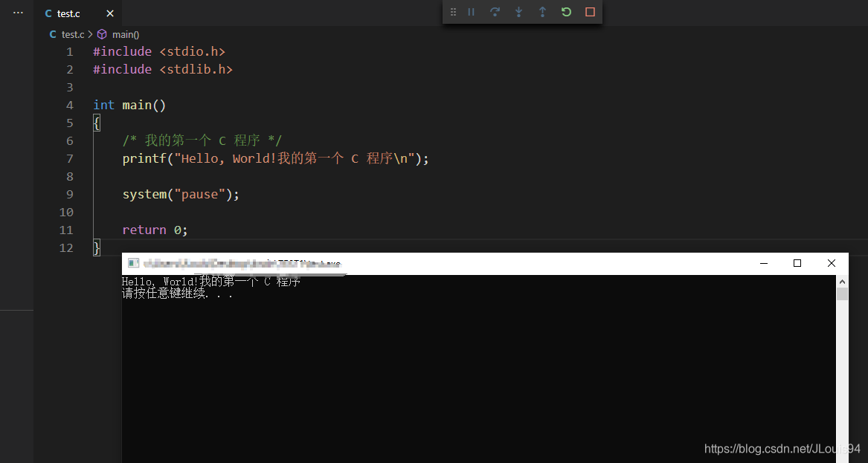868x463 pixels.
Task: Click the Step Out debug icon
Action: (x=542, y=12)
